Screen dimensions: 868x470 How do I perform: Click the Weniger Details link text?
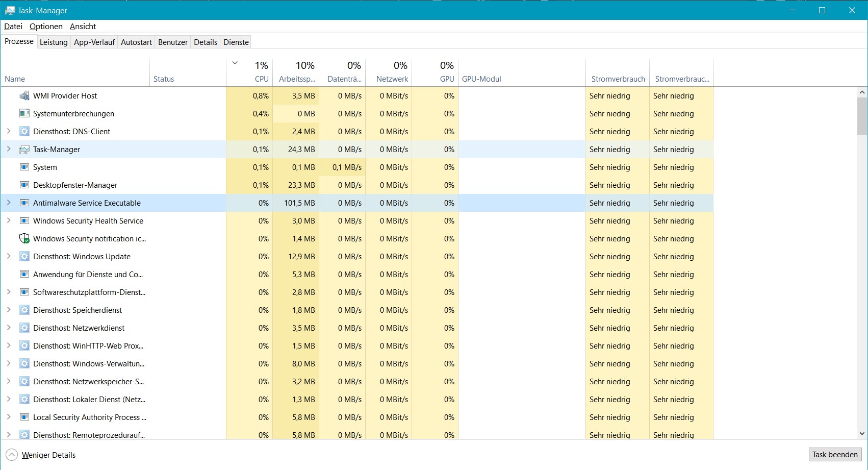click(48, 455)
